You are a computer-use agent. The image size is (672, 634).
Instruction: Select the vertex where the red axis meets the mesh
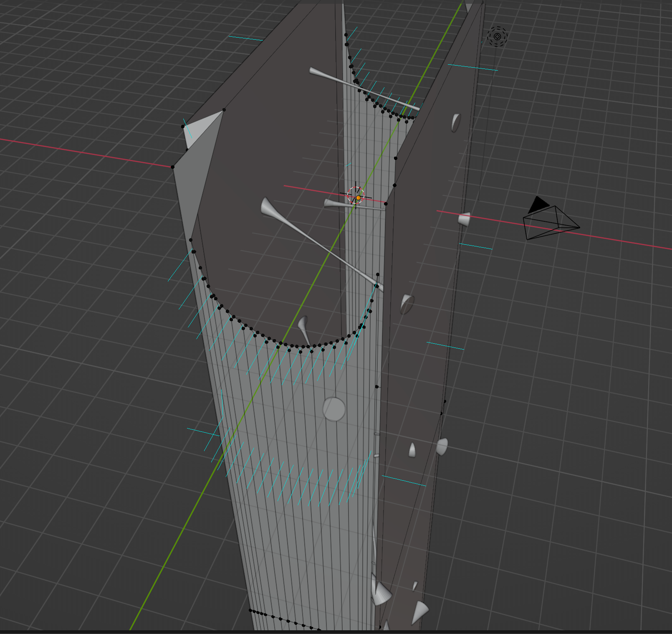pyautogui.click(x=172, y=167)
